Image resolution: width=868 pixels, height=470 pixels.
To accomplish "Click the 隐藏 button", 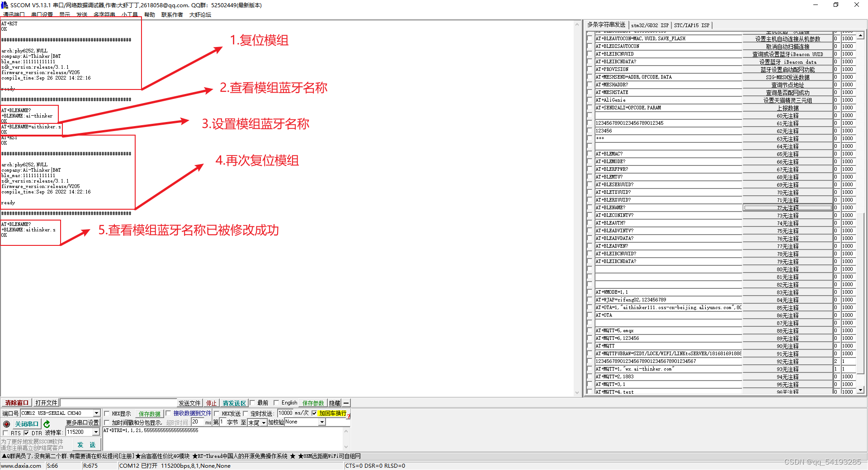I will pos(335,403).
